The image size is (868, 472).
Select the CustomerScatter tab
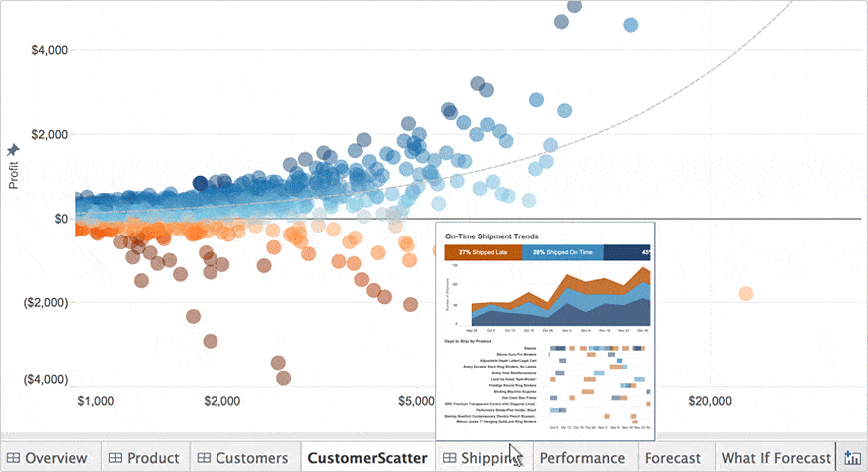367,458
